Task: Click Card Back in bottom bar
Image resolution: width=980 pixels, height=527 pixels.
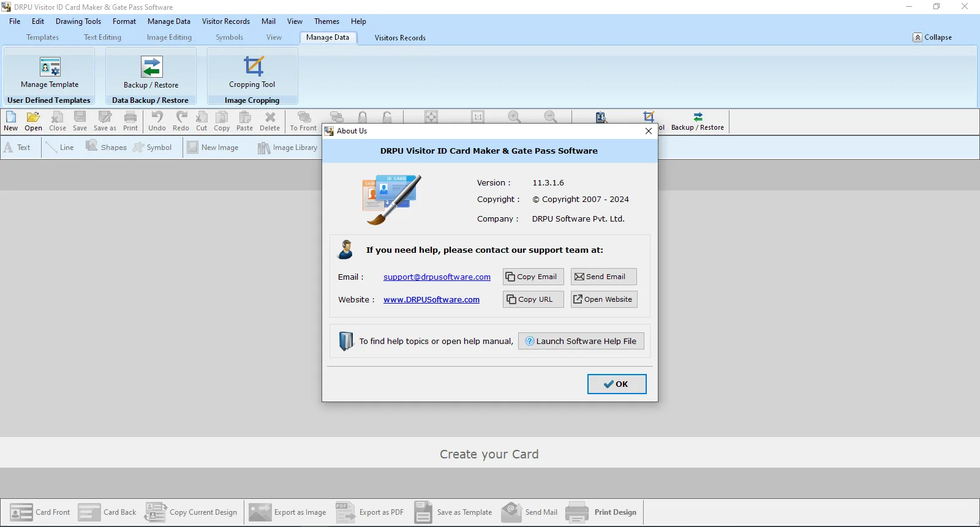Action: point(107,512)
